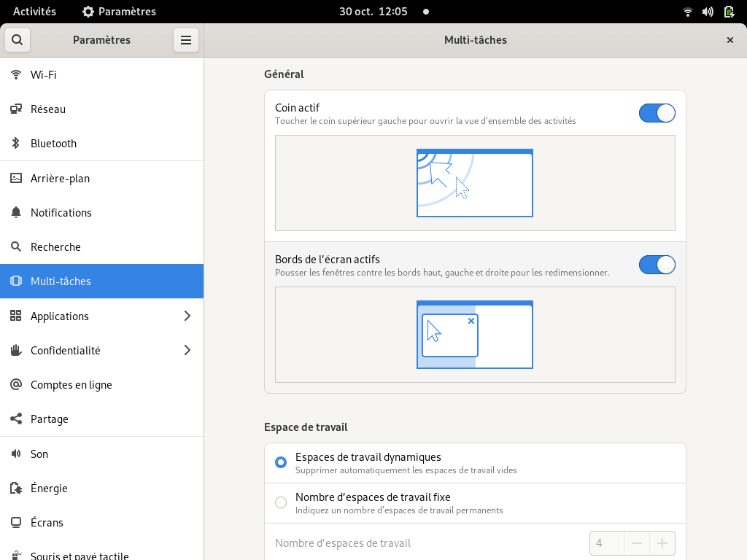This screenshot has height=560, width=747.
Task: Select Nombre d'espaces de travail fixe radio button
Action: (281, 502)
